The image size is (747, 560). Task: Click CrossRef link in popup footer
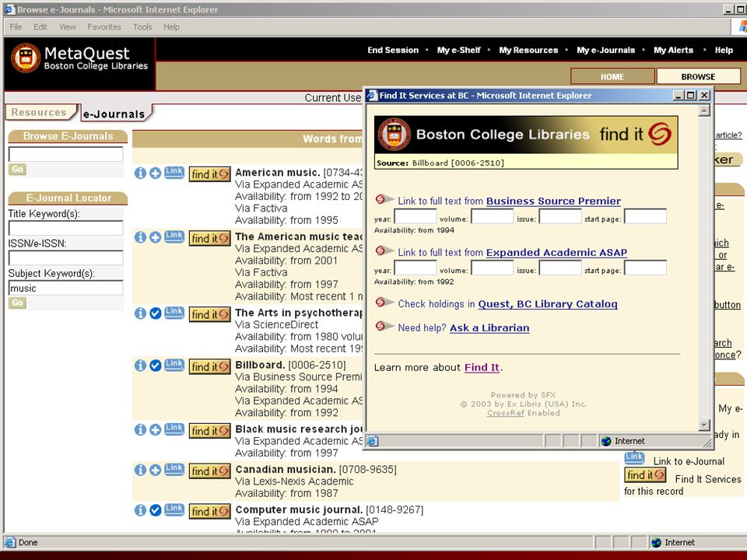[506, 413]
